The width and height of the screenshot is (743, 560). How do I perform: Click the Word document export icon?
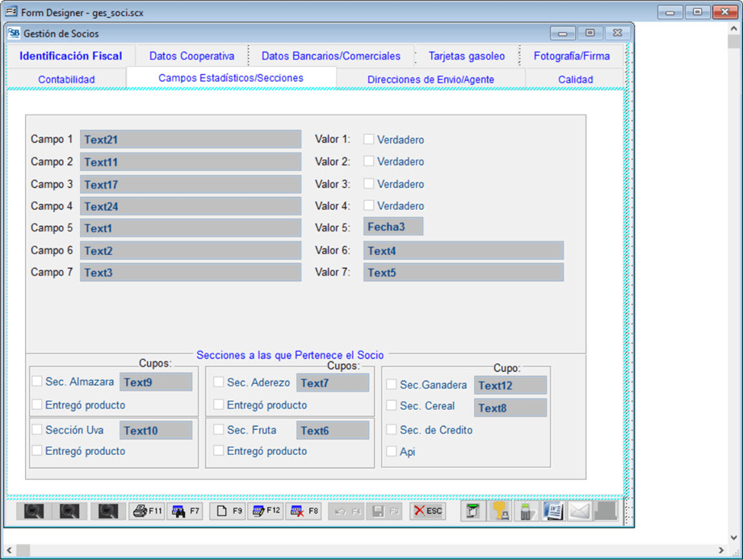pyautogui.click(x=553, y=511)
